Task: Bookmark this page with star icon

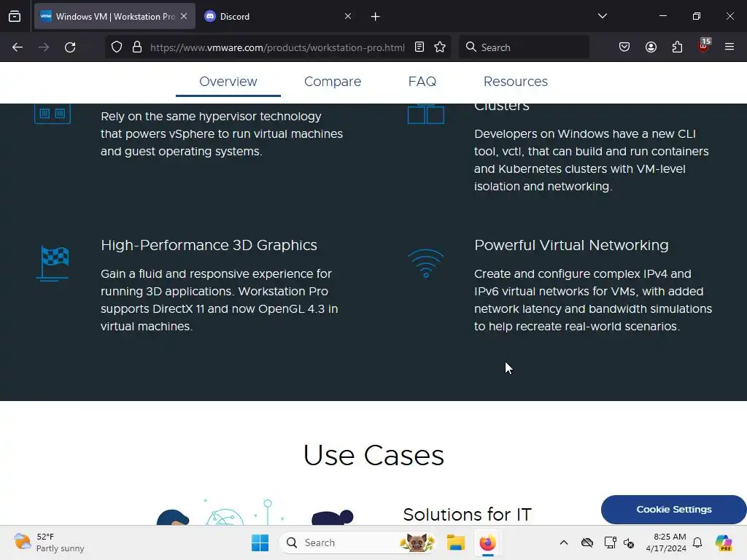Action: [440, 47]
